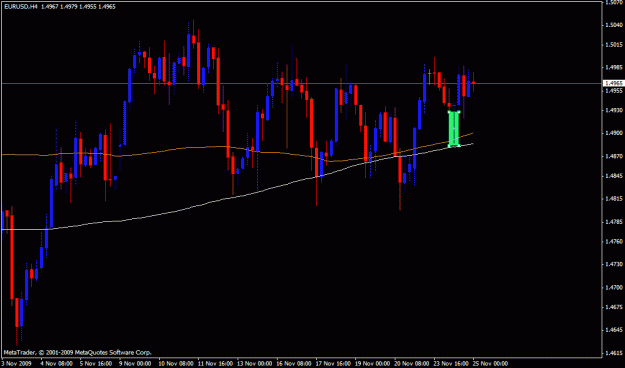Click the 3 Nov 2009 date label

click(16, 364)
